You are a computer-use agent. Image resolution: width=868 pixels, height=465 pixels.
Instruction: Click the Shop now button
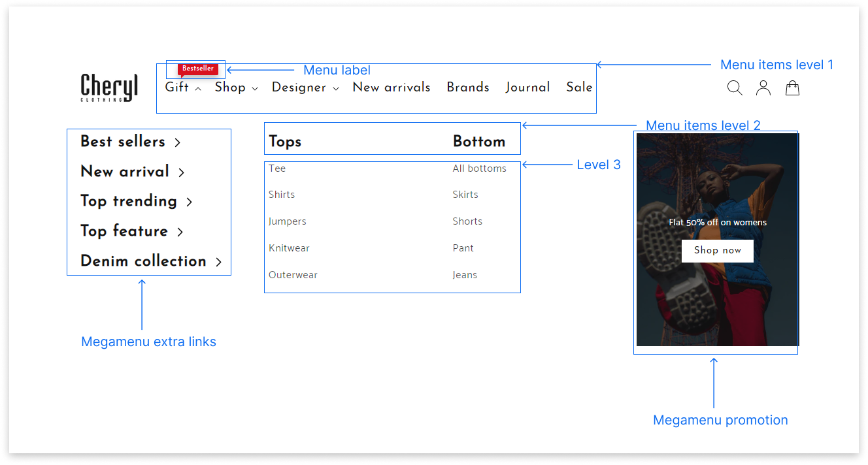point(718,251)
